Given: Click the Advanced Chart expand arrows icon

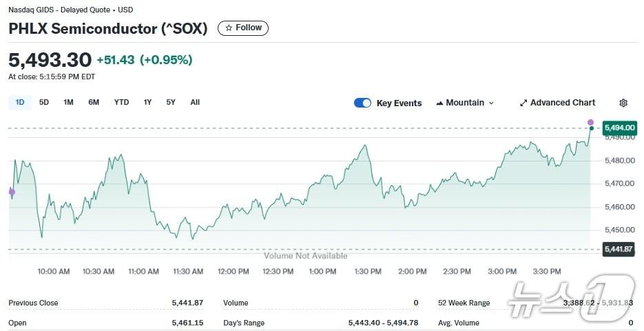Looking at the screenshot, I should pyautogui.click(x=523, y=103).
